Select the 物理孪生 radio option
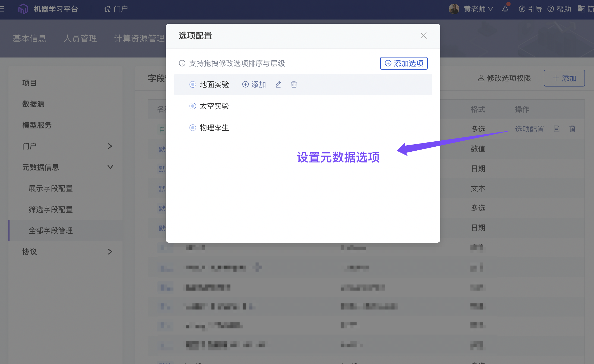 (x=193, y=128)
